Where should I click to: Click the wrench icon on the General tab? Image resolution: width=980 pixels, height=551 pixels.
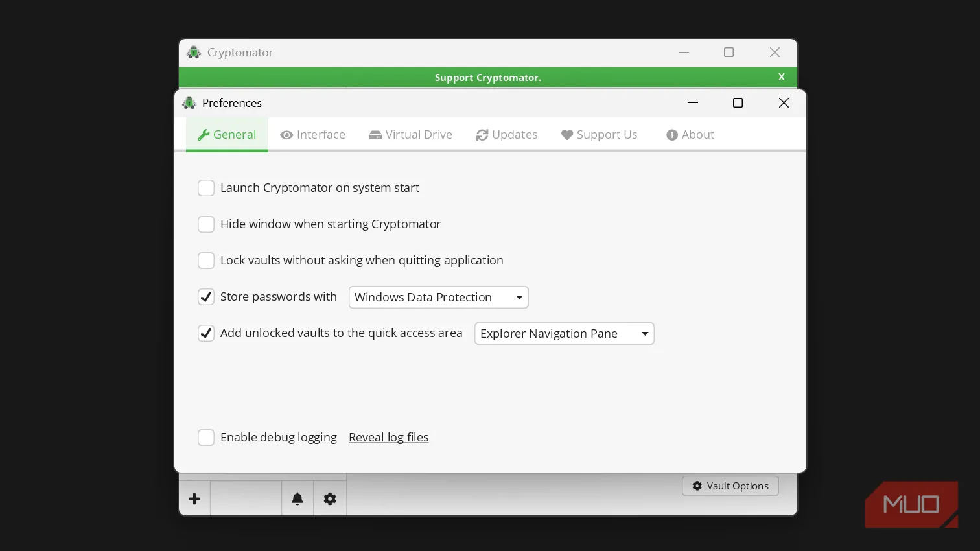pos(204,134)
